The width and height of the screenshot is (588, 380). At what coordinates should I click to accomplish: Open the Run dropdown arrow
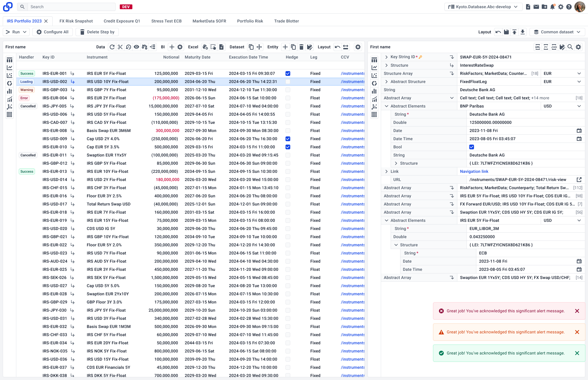coord(24,32)
